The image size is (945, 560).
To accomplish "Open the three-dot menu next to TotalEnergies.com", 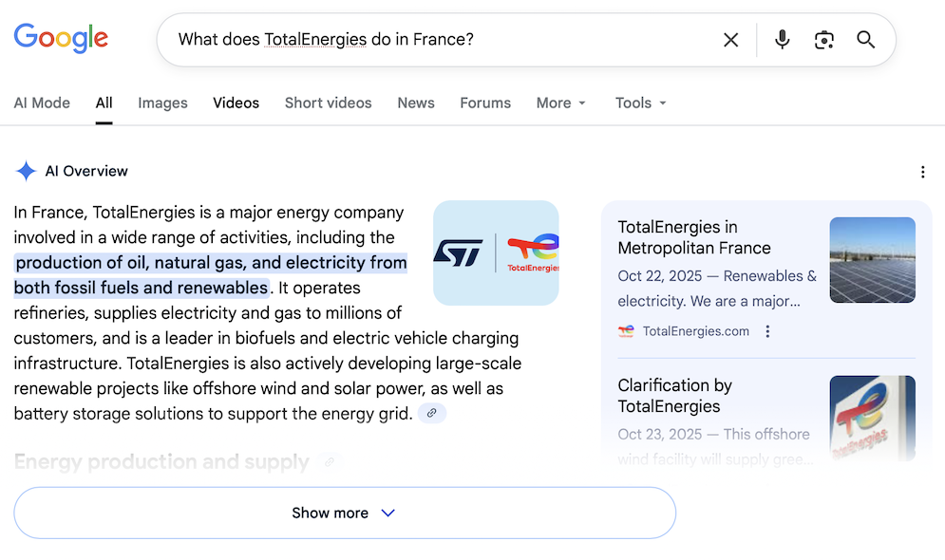I will coord(766,330).
